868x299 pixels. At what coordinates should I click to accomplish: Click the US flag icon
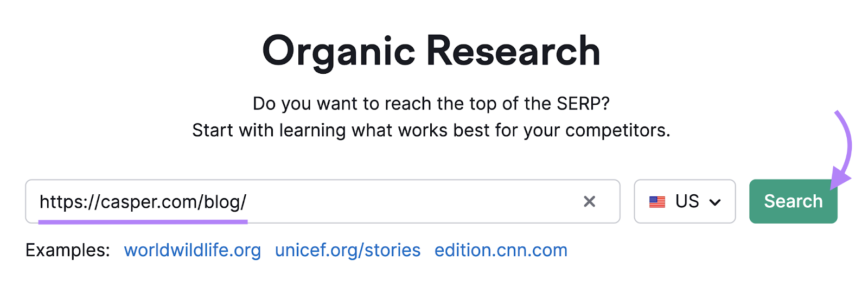tap(657, 202)
